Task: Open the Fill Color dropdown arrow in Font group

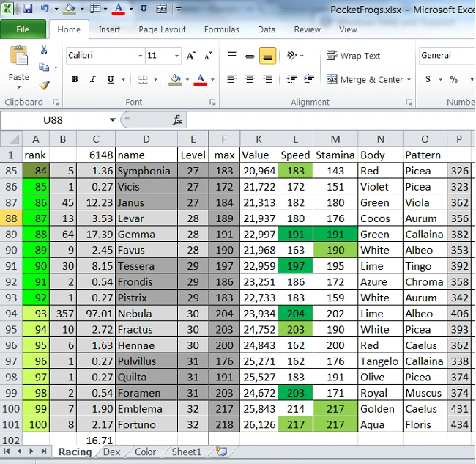Action: pos(187,80)
